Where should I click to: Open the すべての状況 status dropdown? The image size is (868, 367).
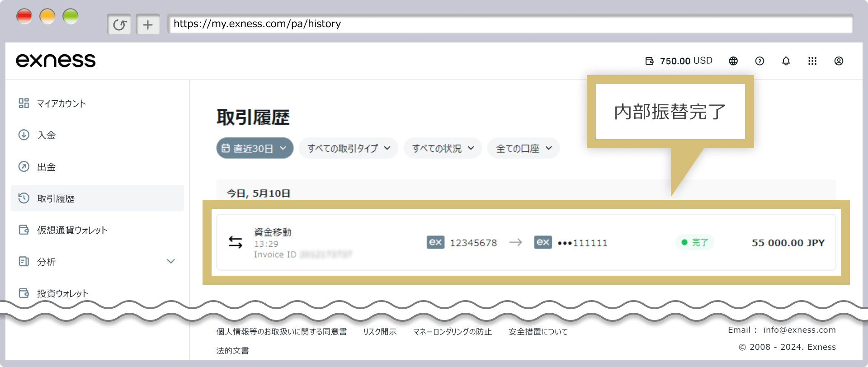443,148
